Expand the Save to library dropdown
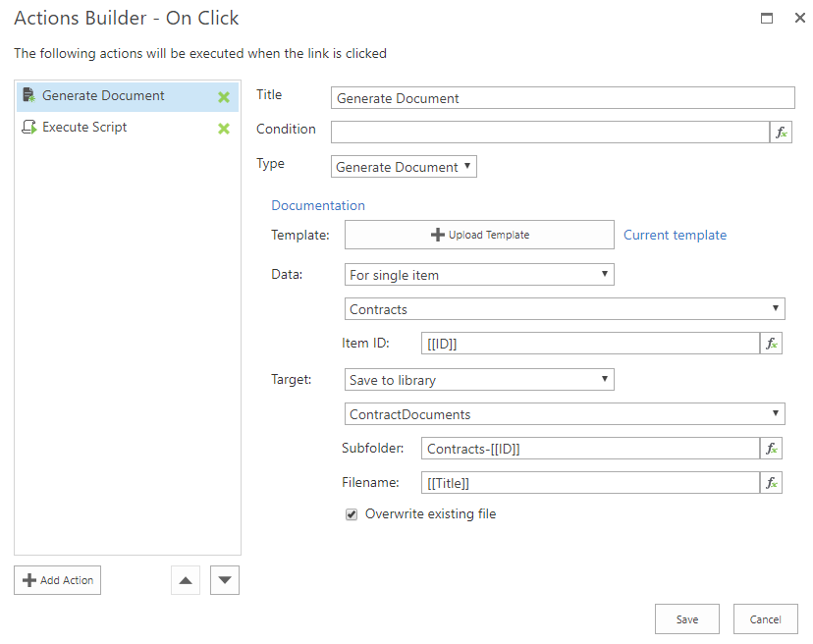The height and width of the screenshot is (644, 813). (x=479, y=380)
